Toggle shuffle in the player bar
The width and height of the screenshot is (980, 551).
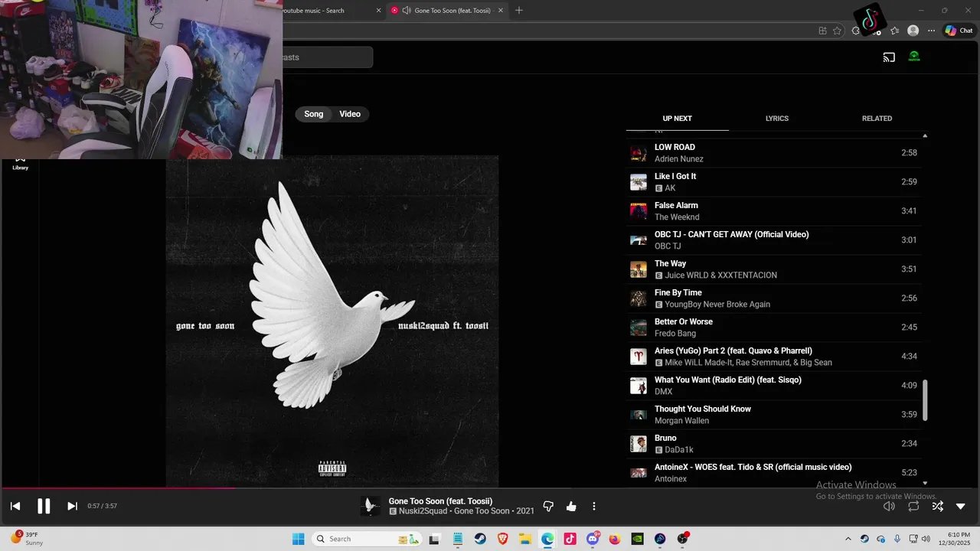tap(938, 506)
